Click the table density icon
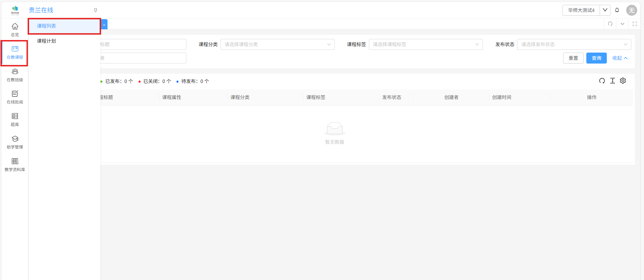This screenshot has height=280, width=644. click(613, 81)
